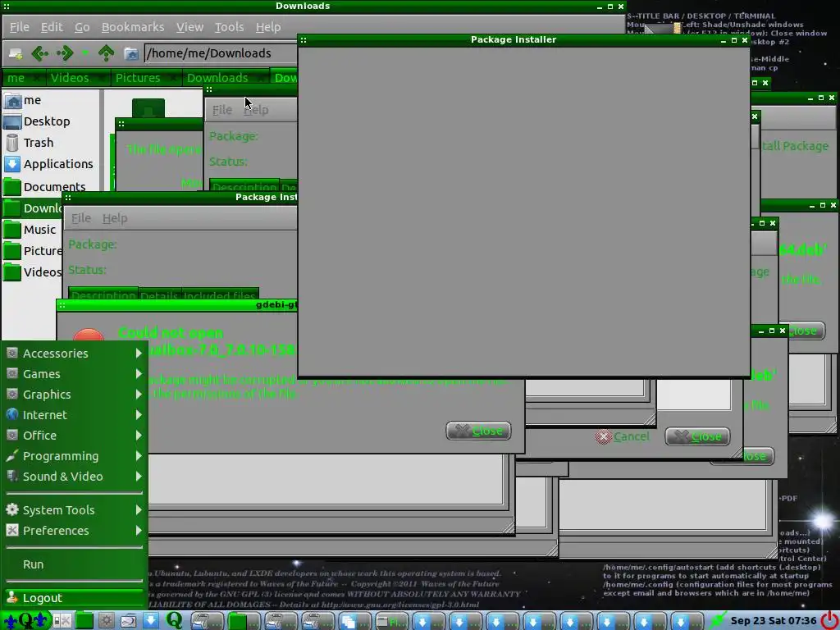The image size is (840, 630).
Task: Click the start menu button on the taskbar
Action: coord(25,620)
